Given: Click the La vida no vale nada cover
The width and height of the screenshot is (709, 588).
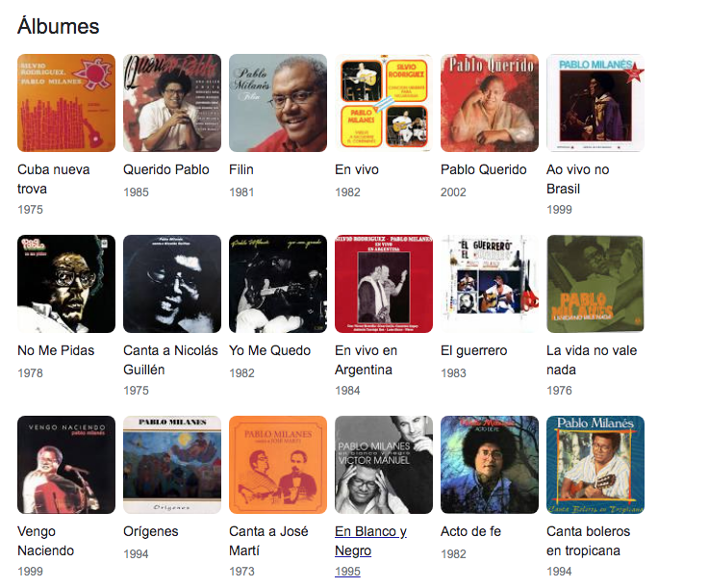Looking at the screenshot, I should tap(595, 284).
